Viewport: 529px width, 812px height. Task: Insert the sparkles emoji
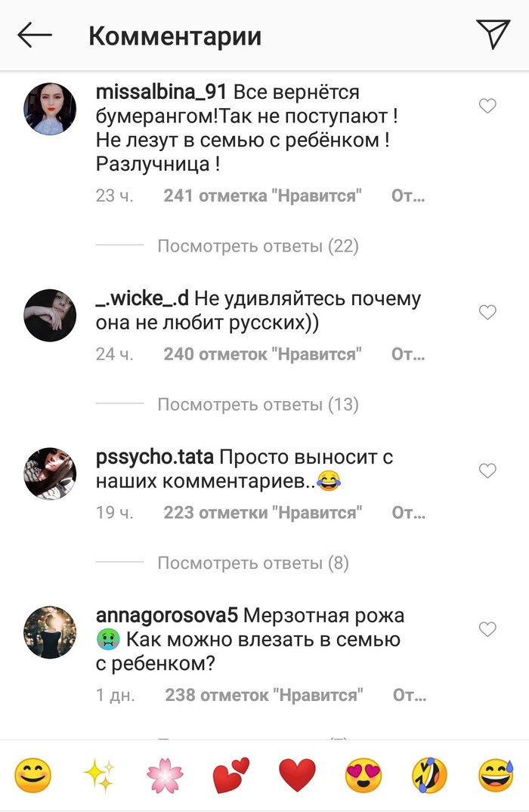100,775
